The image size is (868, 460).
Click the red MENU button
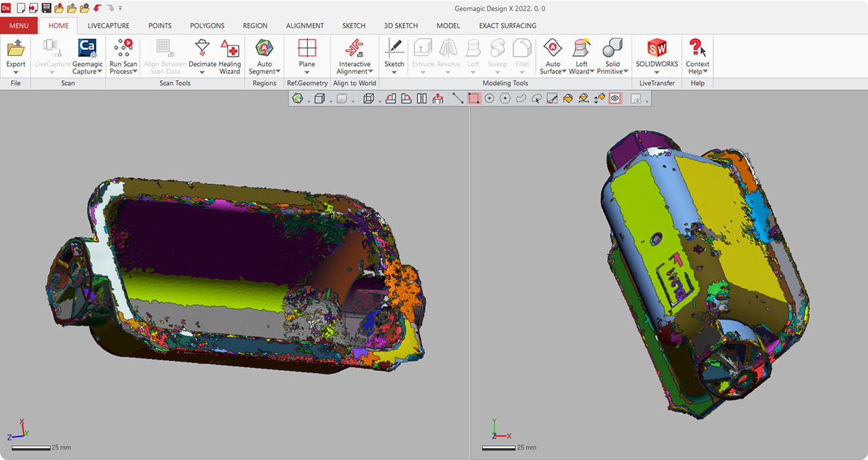19,26
